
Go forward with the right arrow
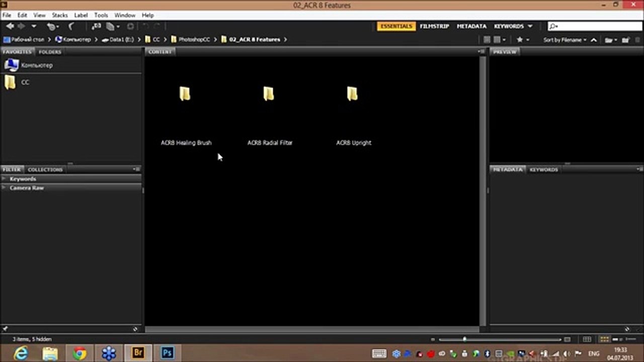(x=21, y=26)
